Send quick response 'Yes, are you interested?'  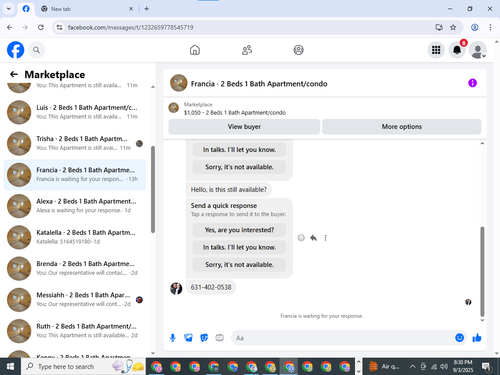[x=239, y=230]
